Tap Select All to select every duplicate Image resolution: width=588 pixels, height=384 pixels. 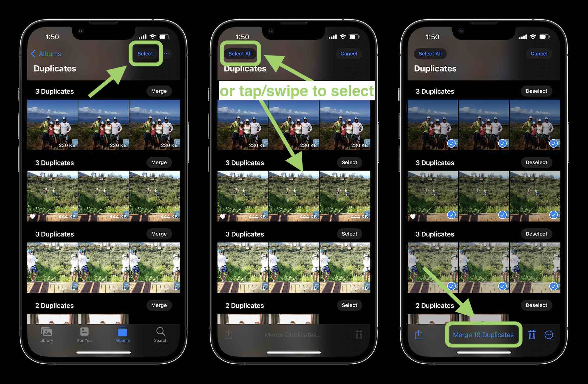[x=239, y=53]
